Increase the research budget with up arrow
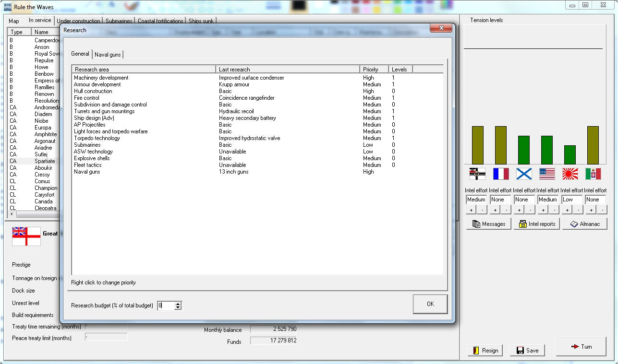This screenshot has width=618, height=364. (x=178, y=304)
